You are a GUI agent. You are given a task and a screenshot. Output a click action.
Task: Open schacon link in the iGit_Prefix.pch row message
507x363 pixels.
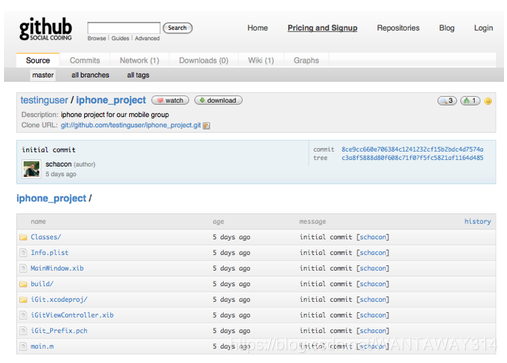coord(373,331)
